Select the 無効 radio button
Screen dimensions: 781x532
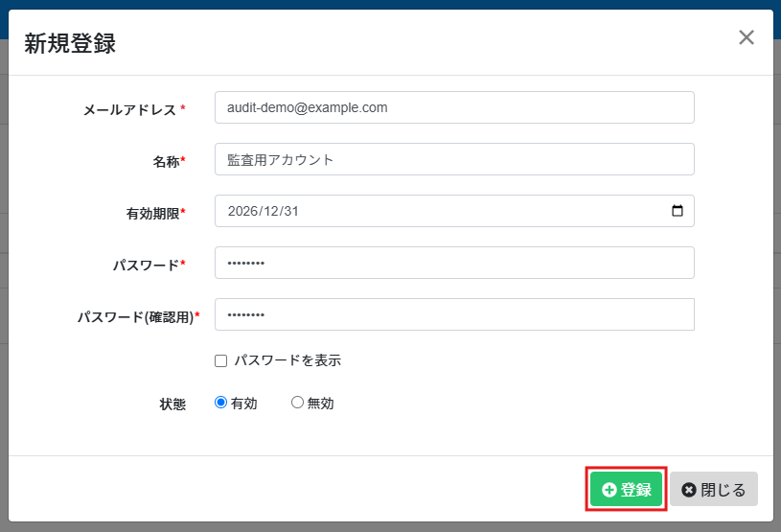[x=297, y=403]
